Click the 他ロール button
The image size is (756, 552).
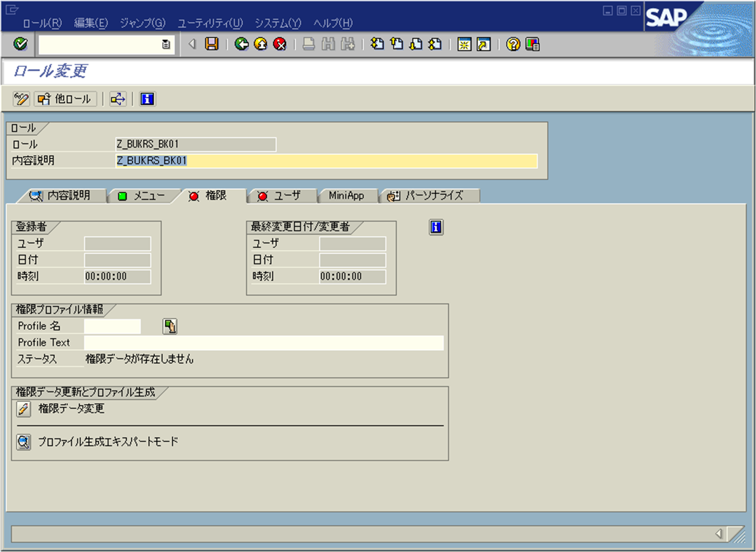(x=65, y=99)
